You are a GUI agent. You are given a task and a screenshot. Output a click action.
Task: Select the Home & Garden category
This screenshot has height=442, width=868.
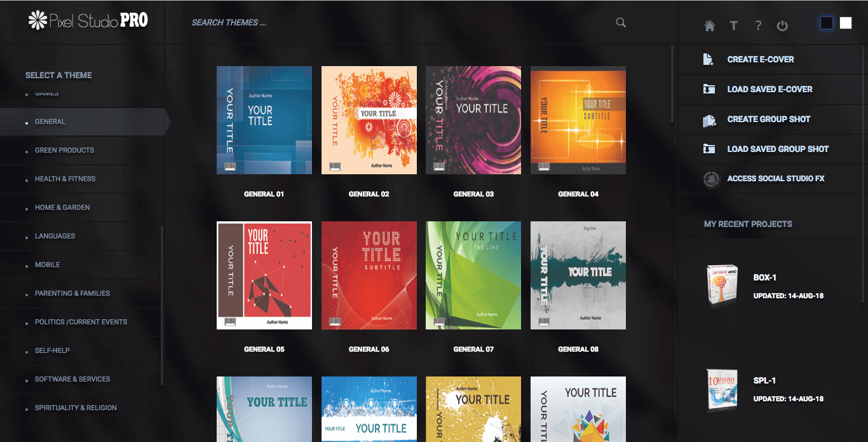81,207
